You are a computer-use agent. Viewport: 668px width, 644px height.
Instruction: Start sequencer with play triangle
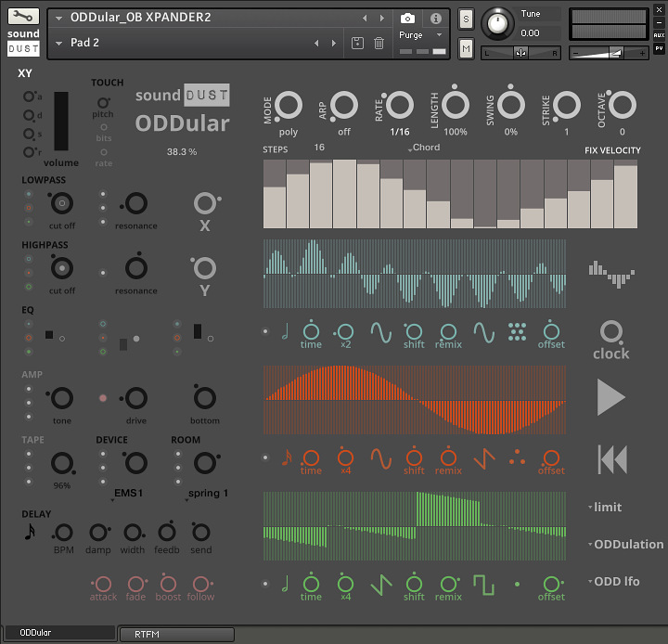point(610,397)
